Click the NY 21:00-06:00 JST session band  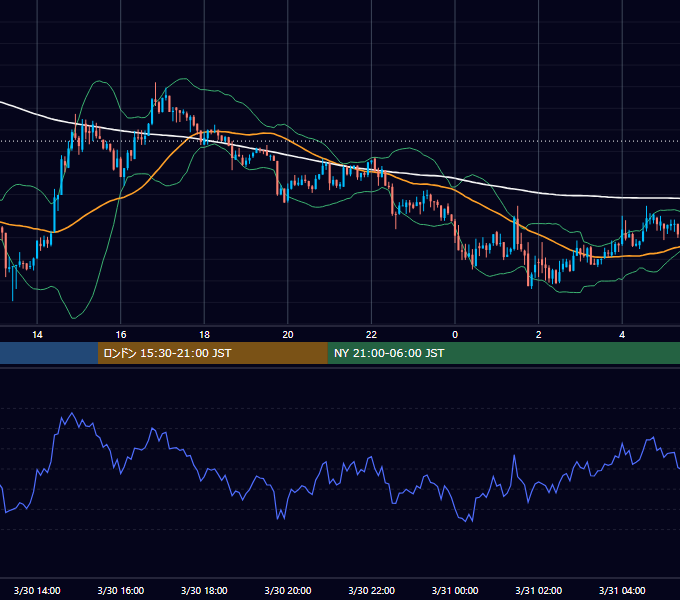tap(503, 353)
